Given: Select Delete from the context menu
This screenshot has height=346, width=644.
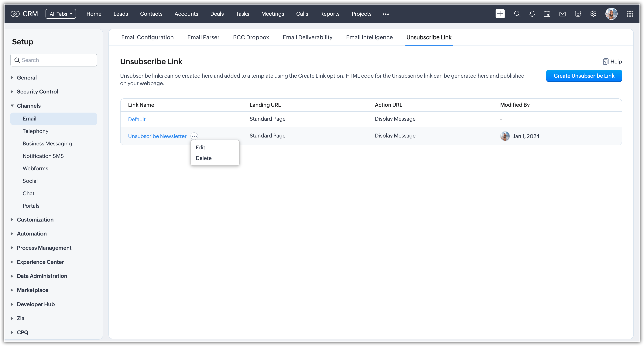Looking at the screenshot, I should point(204,158).
